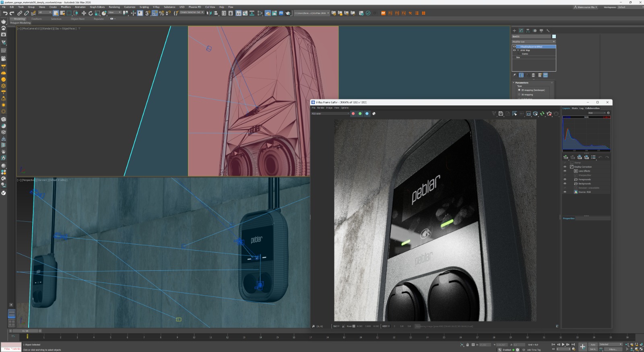The height and width of the screenshot is (352, 644).
Task: Create a new layer in V-Ray layers panel
Action: [566, 157]
